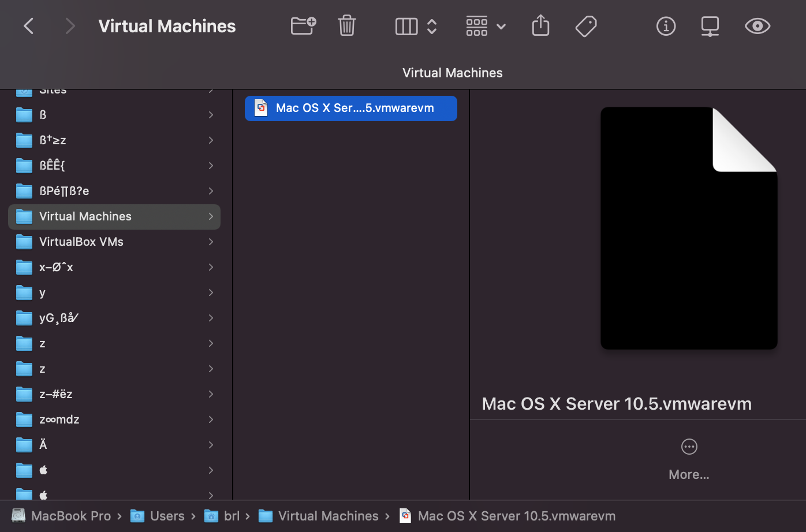The height and width of the screenshot is (532, 806).
Task: Click the computer display toolbar icon
Action: 710,26
